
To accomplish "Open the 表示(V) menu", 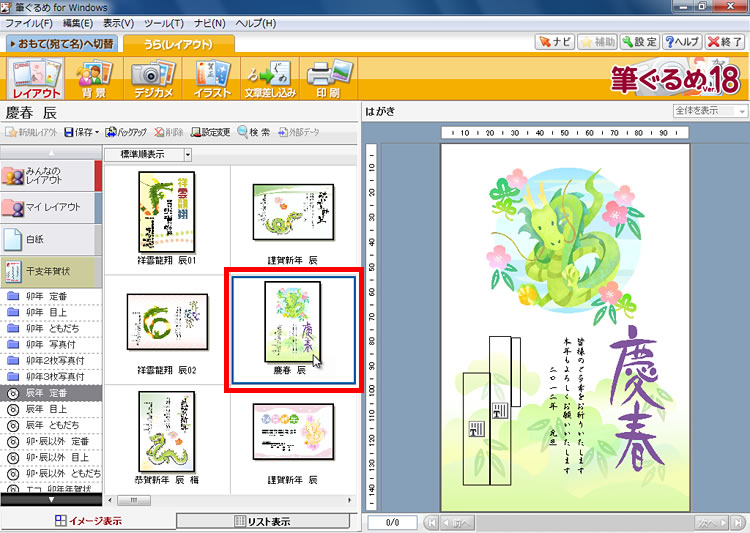I will coord(119,23).
